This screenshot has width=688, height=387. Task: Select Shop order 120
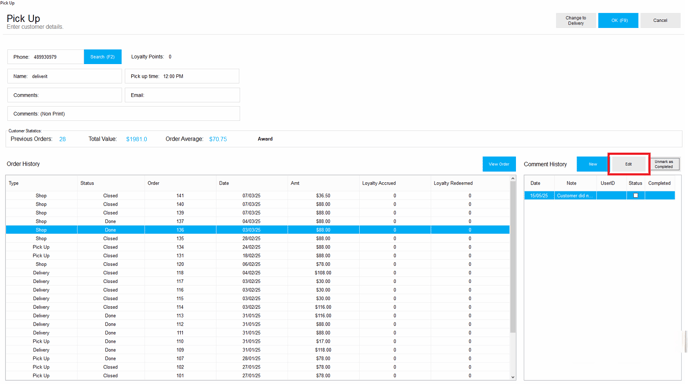point(258,264)
